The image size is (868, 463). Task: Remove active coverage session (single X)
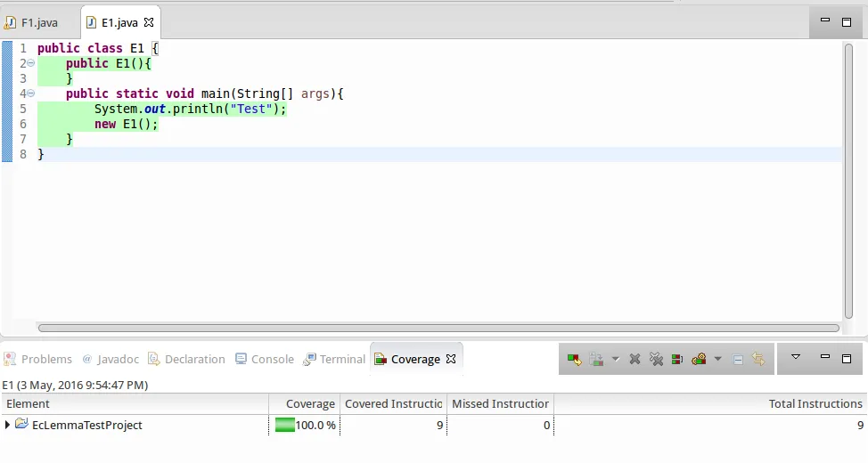click(635, 360)
